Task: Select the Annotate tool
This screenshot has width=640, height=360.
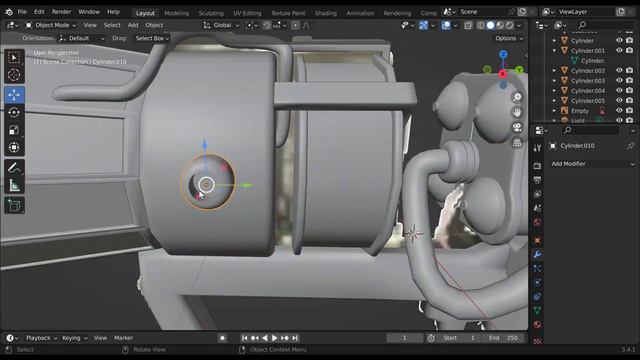Action: pos(14,168)
